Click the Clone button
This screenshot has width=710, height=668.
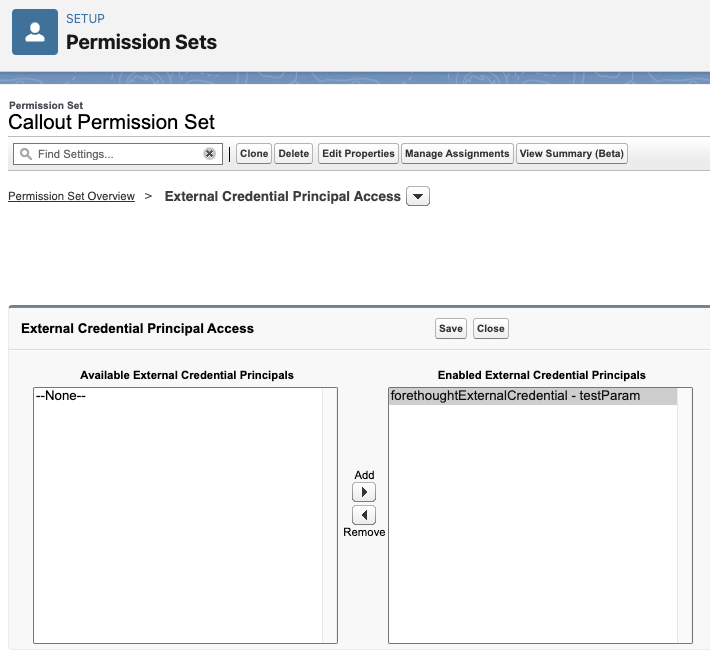[254, 154]
